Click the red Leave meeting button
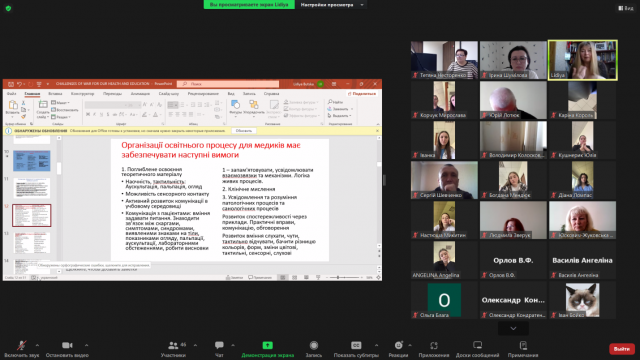This screenshot has width=640, height=360. (622, 349)
